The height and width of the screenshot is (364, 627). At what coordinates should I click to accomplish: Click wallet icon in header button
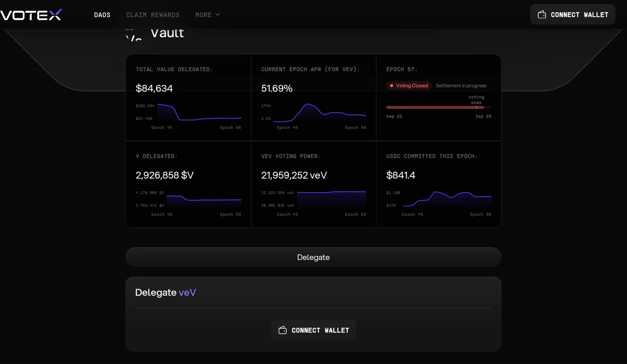(542, 14)
